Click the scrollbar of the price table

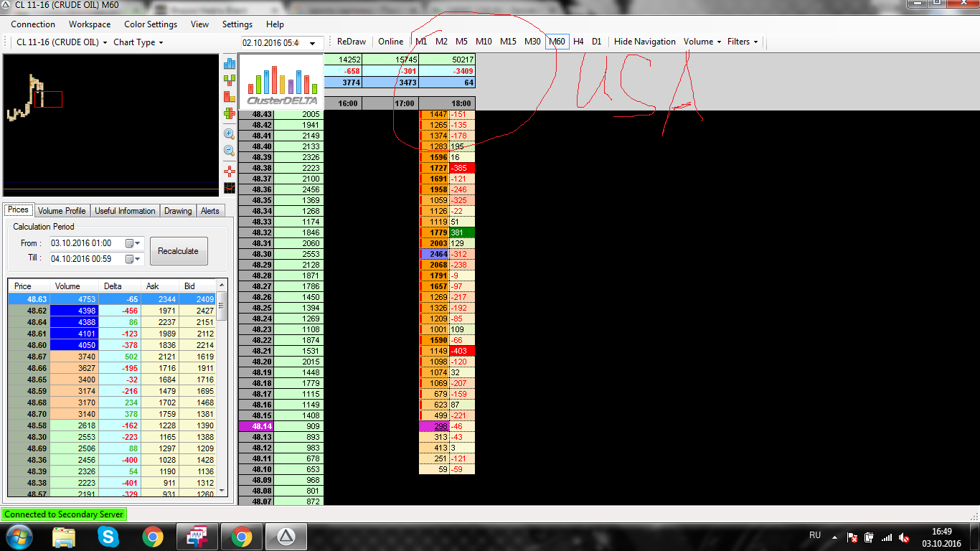click(222, 387)
